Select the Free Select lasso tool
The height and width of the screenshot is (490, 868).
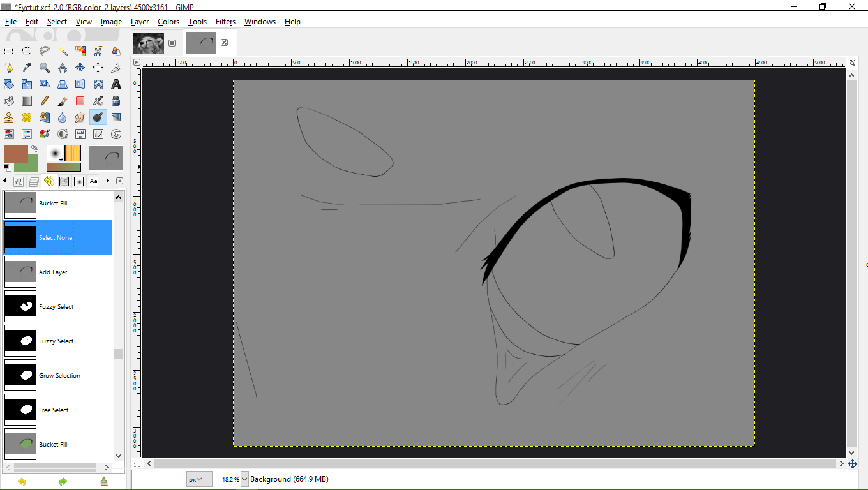point(45,51)
